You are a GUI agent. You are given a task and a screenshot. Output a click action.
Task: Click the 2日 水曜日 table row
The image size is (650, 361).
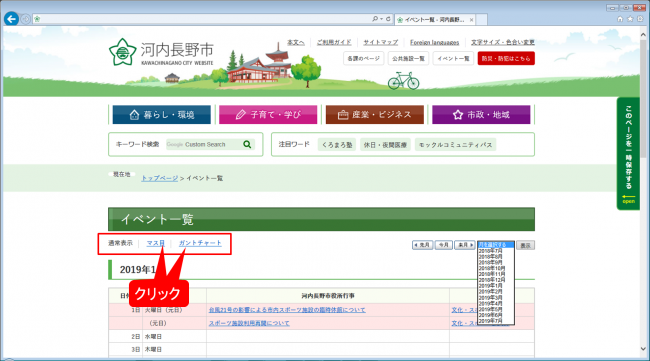click(321, 336)
